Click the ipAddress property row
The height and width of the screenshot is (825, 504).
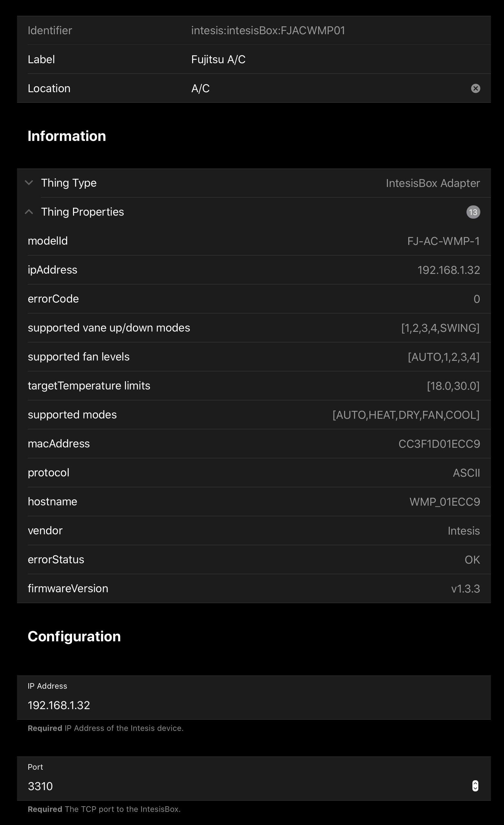tap(254, 270)
